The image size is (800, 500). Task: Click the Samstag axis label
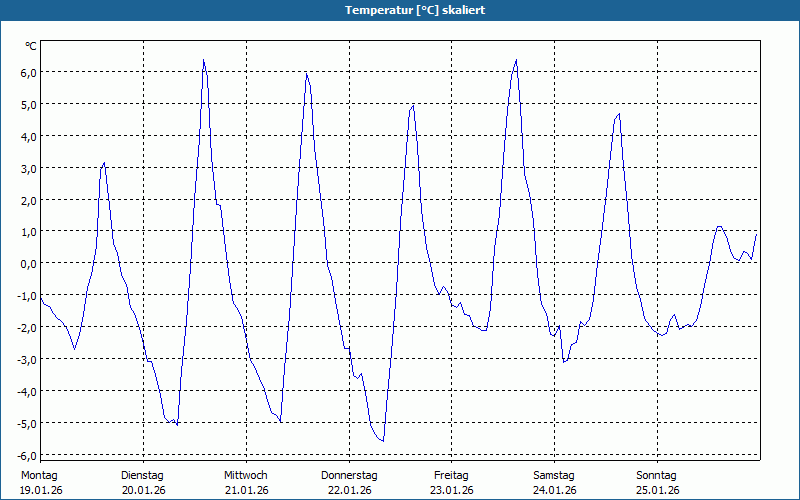click(554, 476)
